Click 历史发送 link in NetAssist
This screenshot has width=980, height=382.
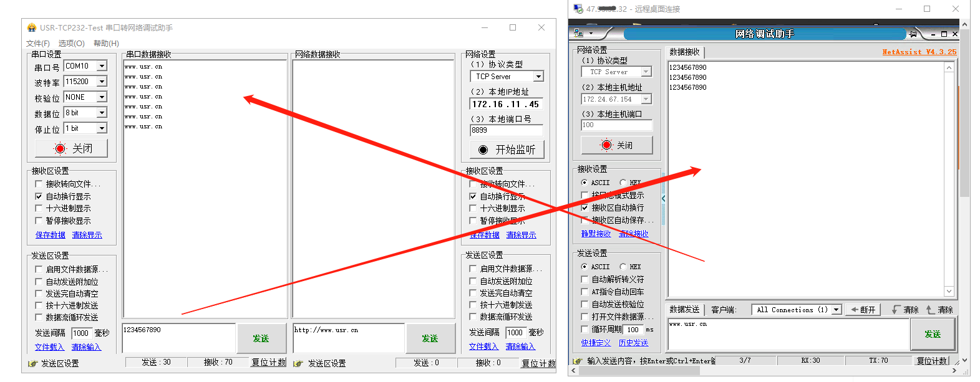(633, 343)
